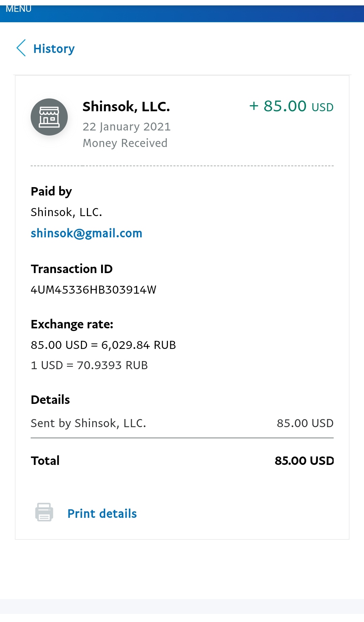The height and width of the screenshot is (622, 364).
Task: Click the 1 USD = 70.9393 RUB rate
Action: (89, 365)
